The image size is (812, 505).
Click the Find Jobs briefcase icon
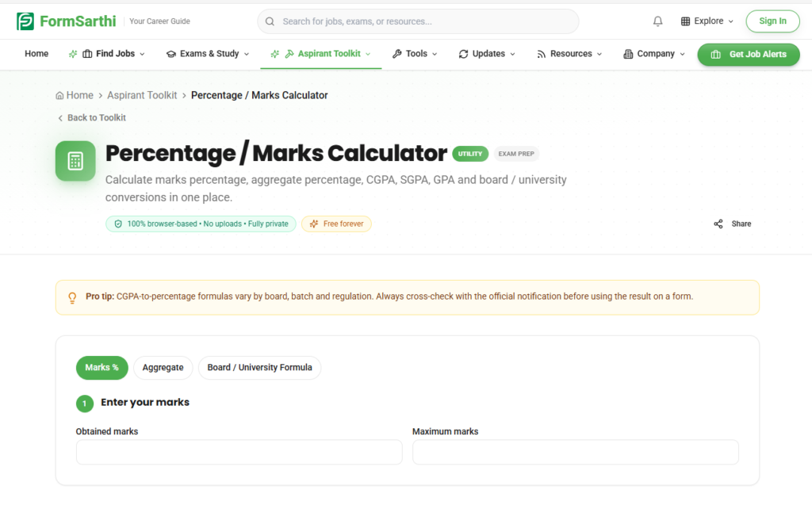(x=87, y=54)
